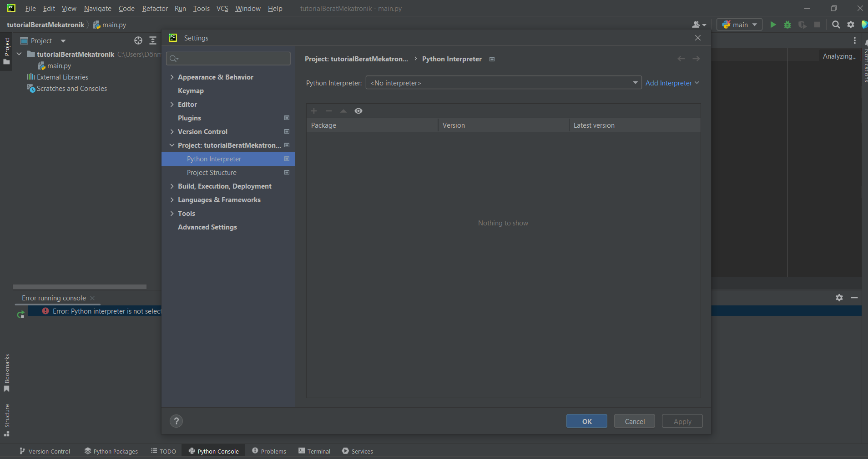Open the Refactor menu
This screenshot has height=459, width=868.
coord(155,9)
